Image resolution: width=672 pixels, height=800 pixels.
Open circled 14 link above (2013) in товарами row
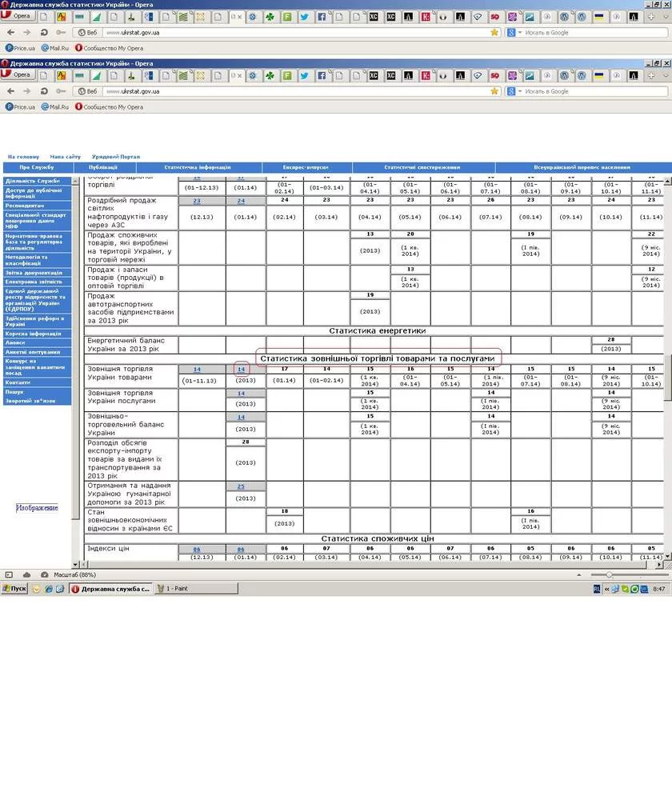pos(241,370)
